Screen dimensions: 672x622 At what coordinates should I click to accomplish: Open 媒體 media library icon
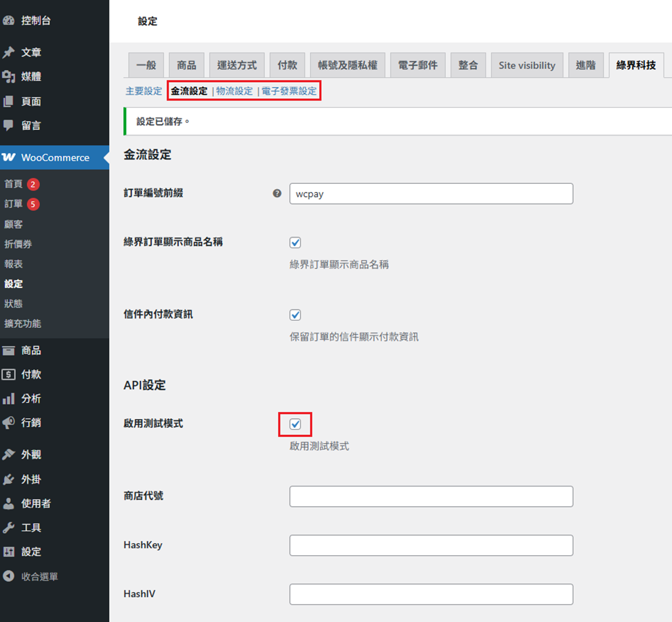(x=9, y=77)
